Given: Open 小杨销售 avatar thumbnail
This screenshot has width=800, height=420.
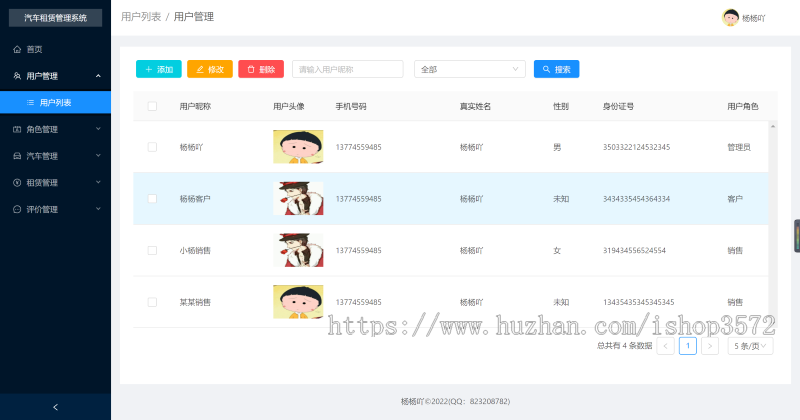Looking at the screenshot, I should tap(298, 251).
